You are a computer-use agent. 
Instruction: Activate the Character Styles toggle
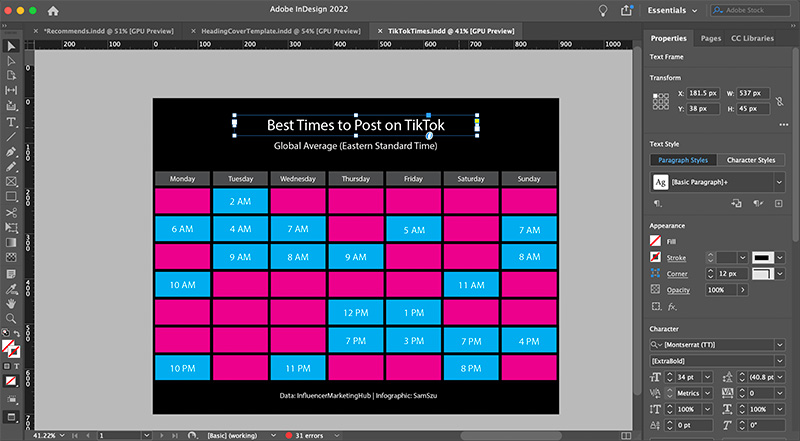click(751, 160)
